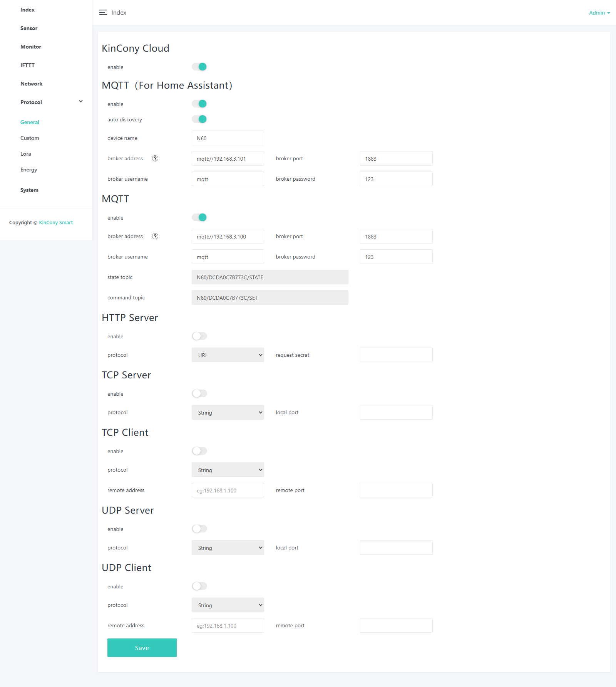
Task: Open the KinCony Smart copyright link
Action: pyautogui.click(x=56, y=222)
